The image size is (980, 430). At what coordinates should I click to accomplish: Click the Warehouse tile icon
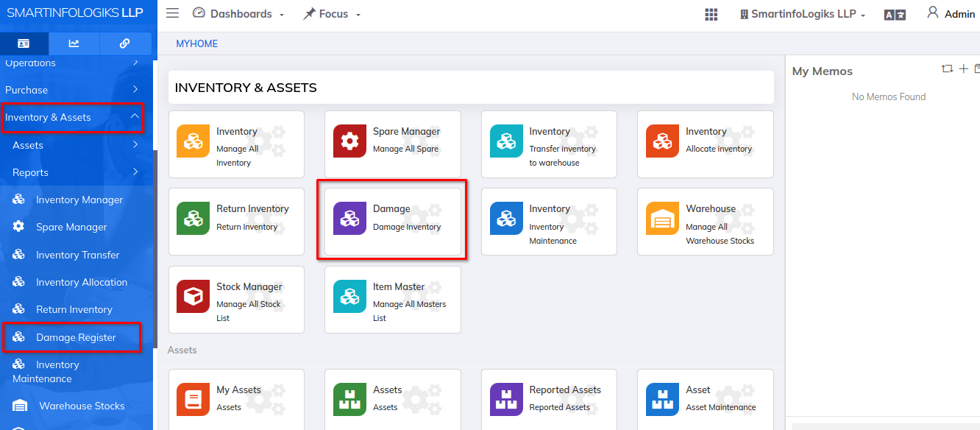pyautogui.click(x=662, y=219)
